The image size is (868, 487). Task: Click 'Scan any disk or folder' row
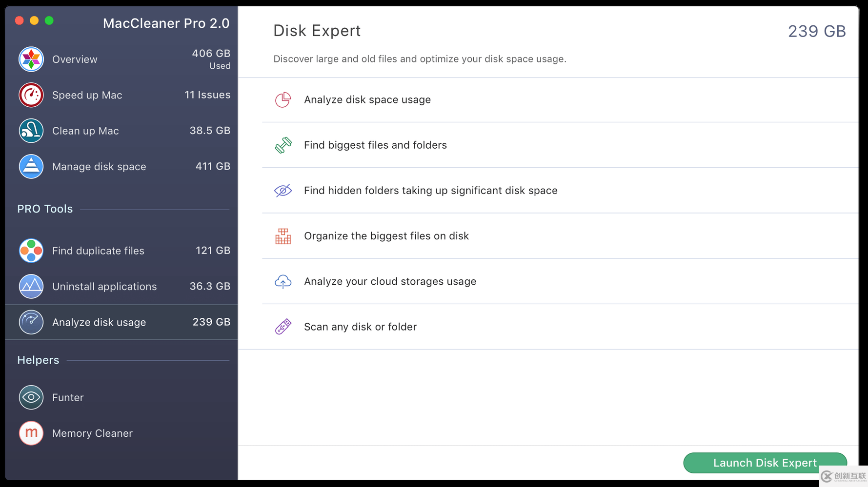point(560,327)
